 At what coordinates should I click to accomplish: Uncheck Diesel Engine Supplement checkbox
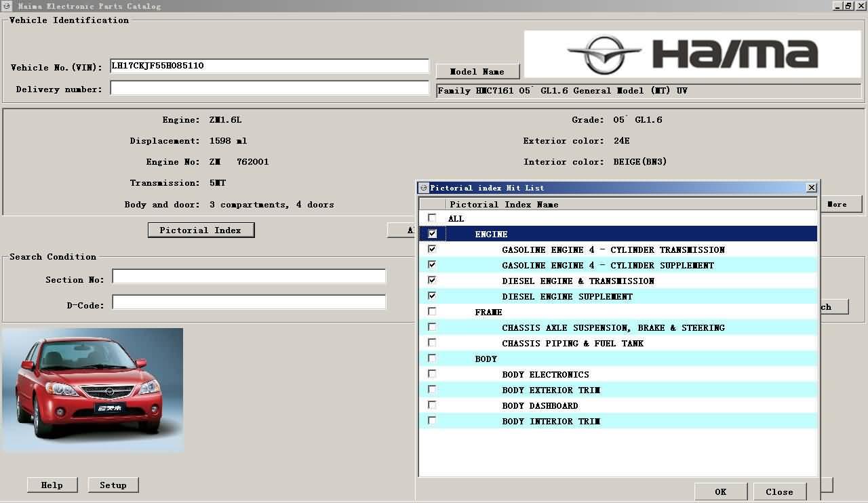tap(432, 296)
